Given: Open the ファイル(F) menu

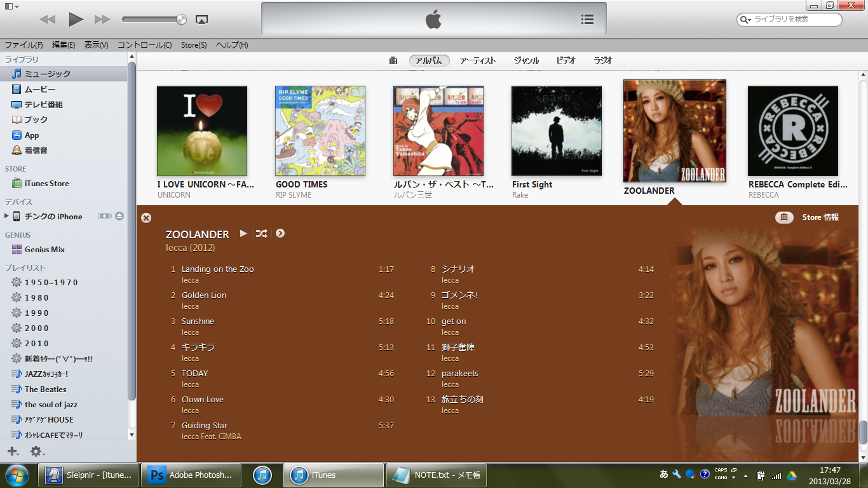Looking at the screenshot, I should coord(24,45).
